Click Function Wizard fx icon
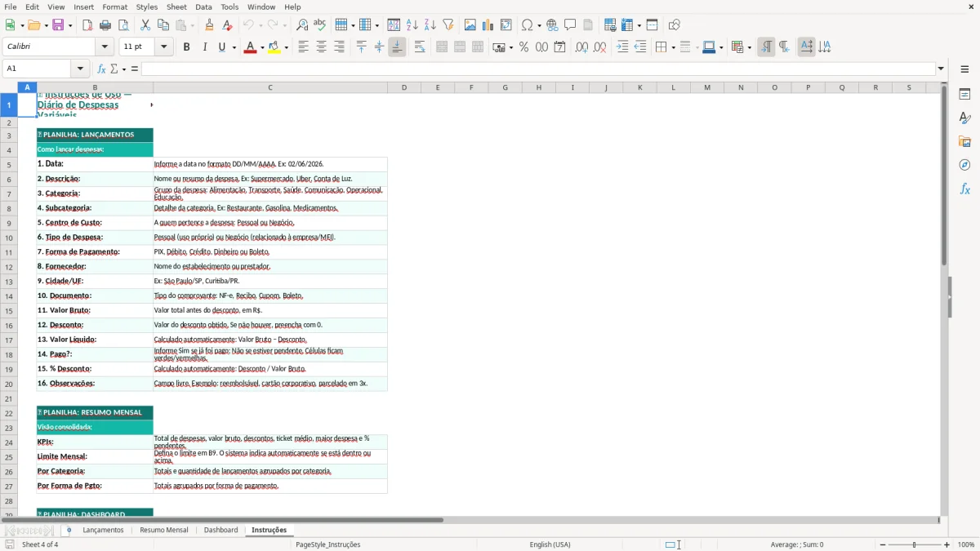This screenshot has width=980, height=551. [101, 69]
